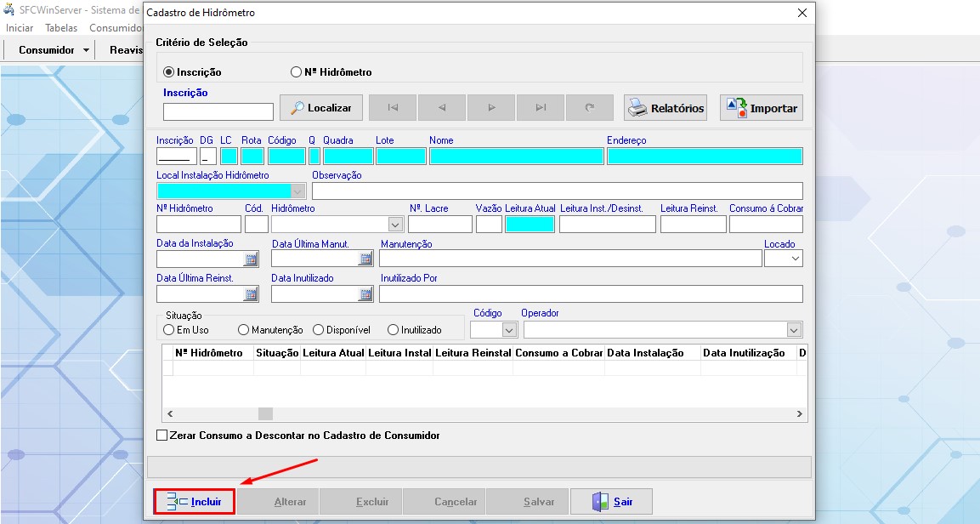Open the Iniciar menu
This screenshot has width=980, height=524.
(20, 28)
